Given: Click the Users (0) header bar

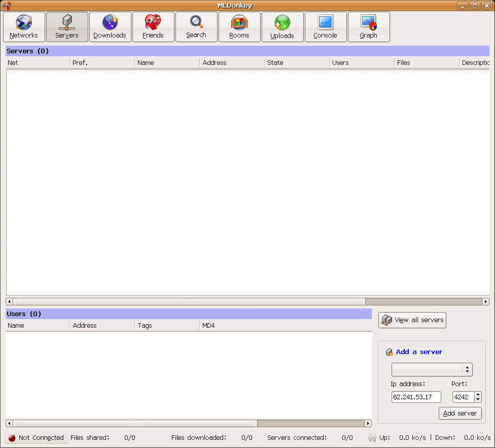Looking at the screenshot, I should coord(189,314).
